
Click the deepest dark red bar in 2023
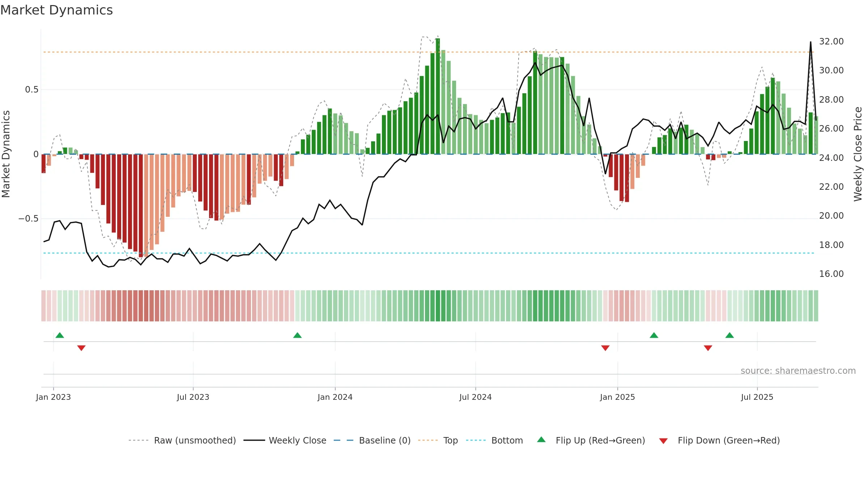tap(141, 206)
